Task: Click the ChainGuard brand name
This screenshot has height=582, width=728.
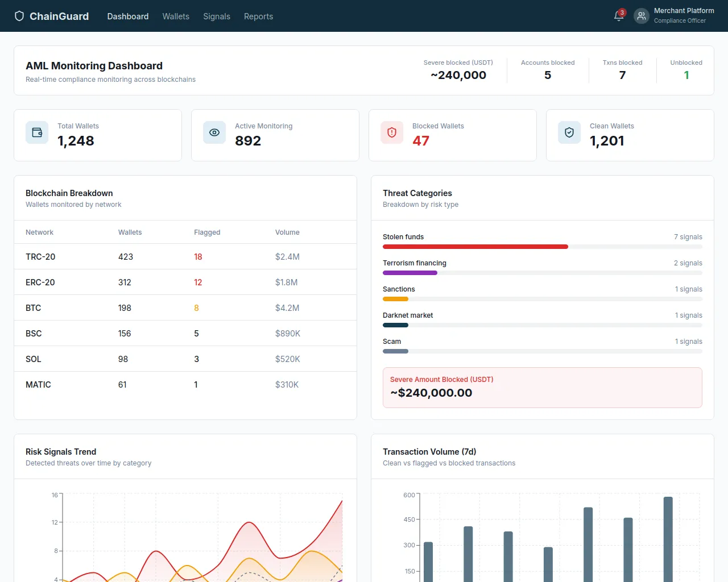Action: tap(59, 16)
